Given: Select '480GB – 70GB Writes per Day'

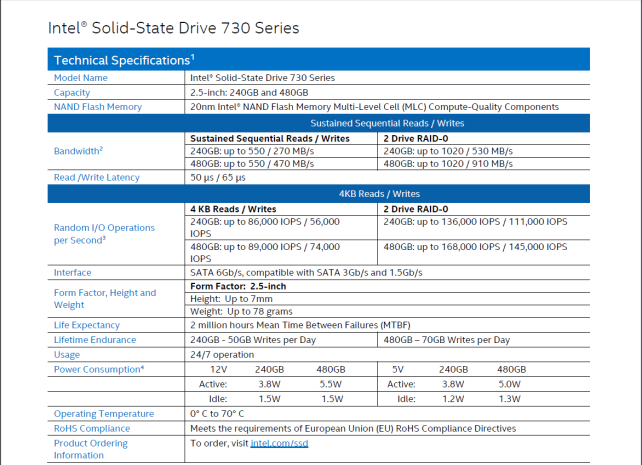Looking at the screenshot, I should [446, 340].
